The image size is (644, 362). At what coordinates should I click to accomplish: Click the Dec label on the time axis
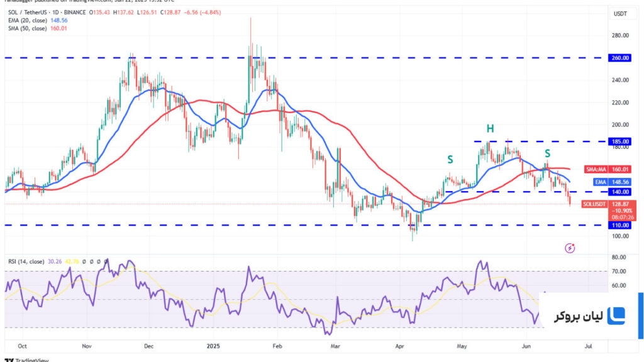tap(148, 346)
